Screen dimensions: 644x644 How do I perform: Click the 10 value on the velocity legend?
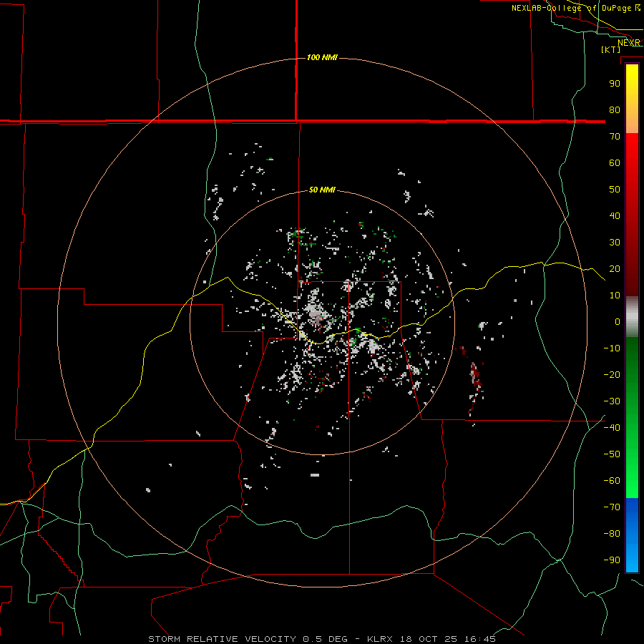615,296
